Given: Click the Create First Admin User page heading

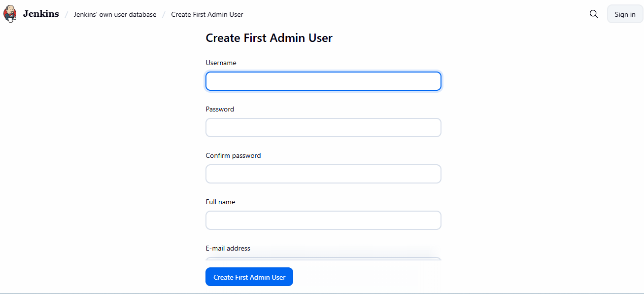Looking at the screenshot, I should pyautogui.click(x=269, y=38).
